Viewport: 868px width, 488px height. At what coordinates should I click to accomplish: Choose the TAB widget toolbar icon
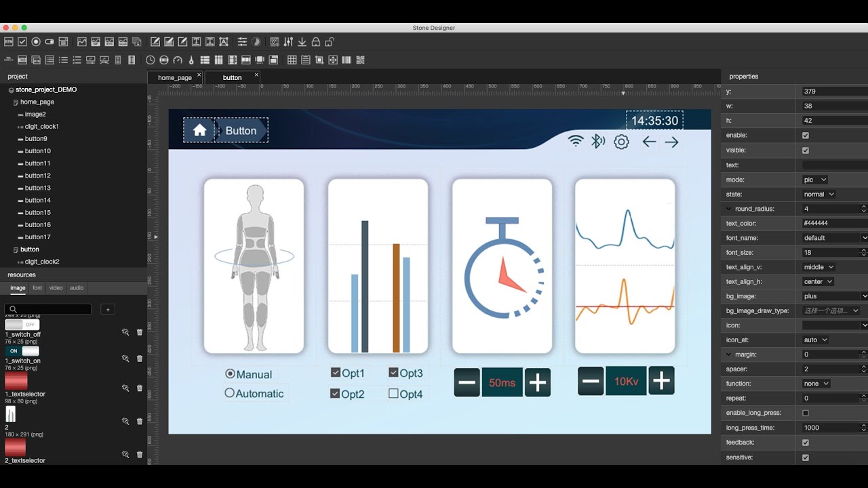click(22, 60)
